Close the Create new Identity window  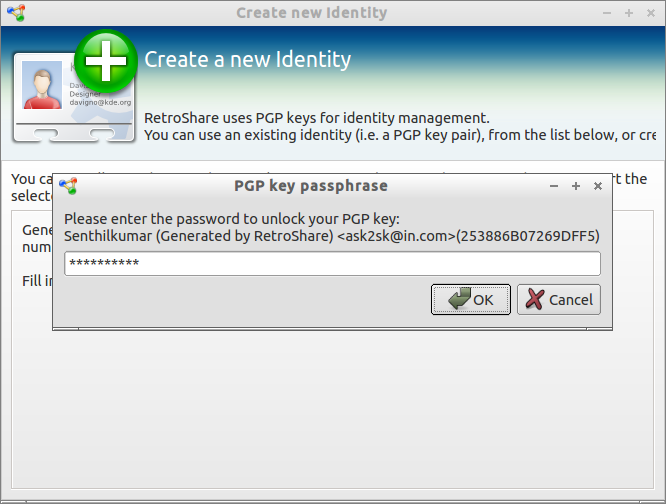tap(651, 13)
